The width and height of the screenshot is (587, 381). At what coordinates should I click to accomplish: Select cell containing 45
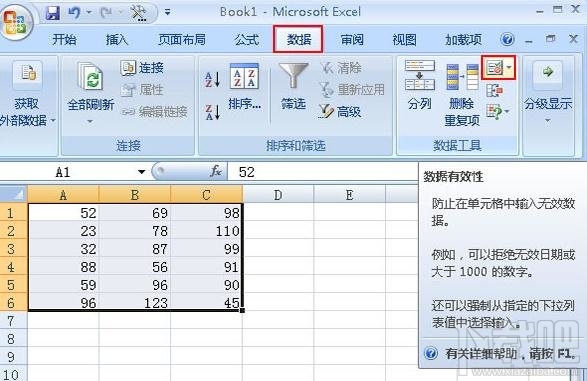pos(206,302)
